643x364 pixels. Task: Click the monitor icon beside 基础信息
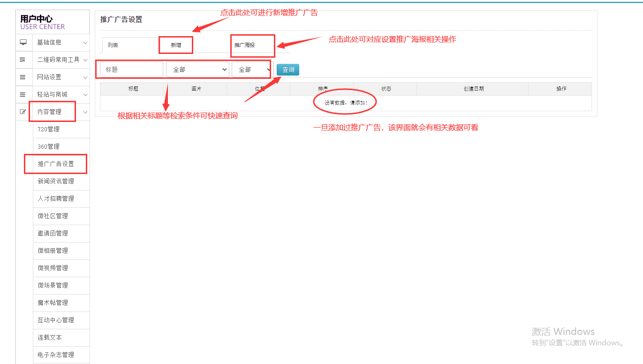(23, 42)
